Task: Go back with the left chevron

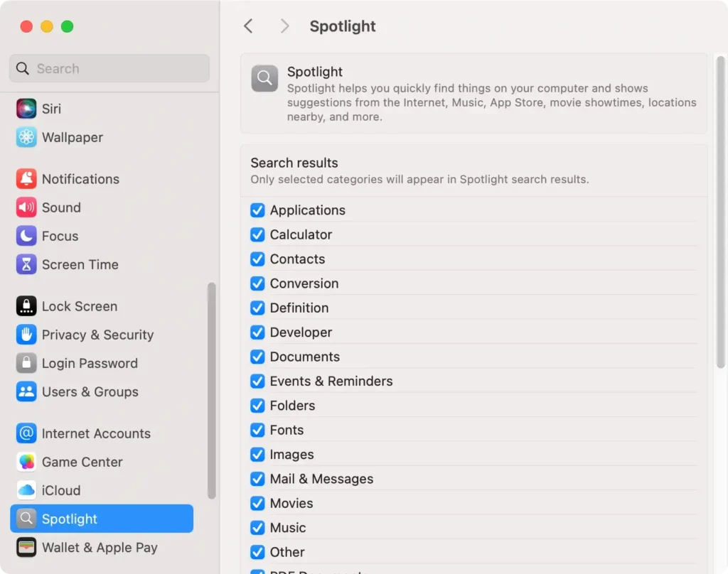Action: tap(248, 26)
